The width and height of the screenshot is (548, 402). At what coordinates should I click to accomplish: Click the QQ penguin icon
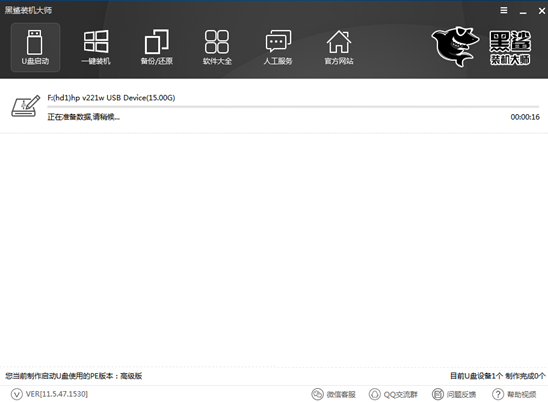375,394
